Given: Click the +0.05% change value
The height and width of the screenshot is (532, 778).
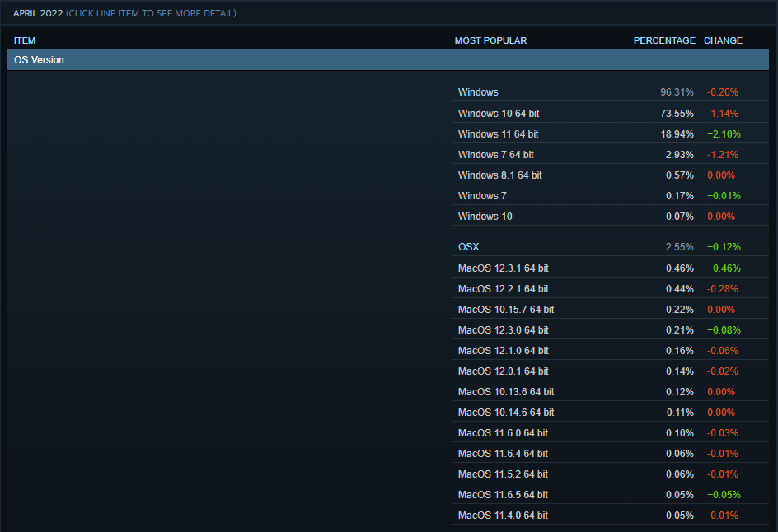Looking at the screenshot, I should coord(724,495).
